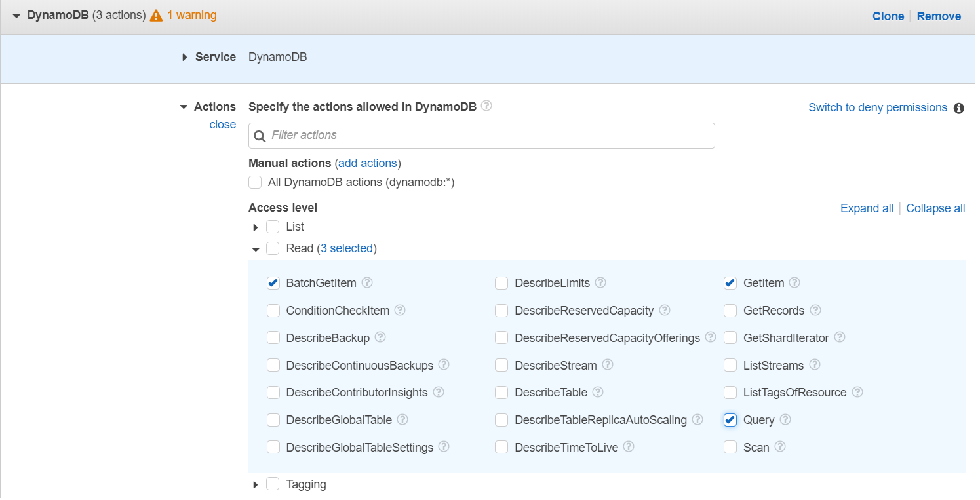Viewport: 980px width, 500px height.
Task: Expand the Tagging access level
Action: (x=256, y=484)
